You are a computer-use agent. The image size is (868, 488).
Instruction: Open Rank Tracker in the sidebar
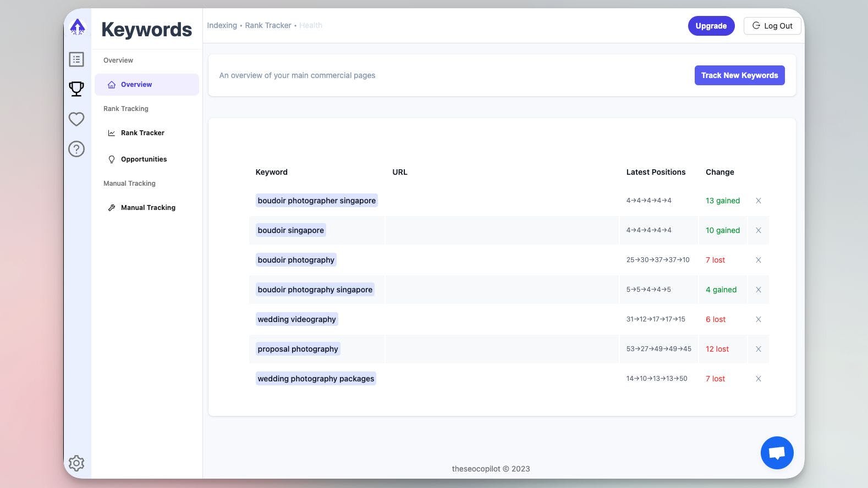click(142, 133)
